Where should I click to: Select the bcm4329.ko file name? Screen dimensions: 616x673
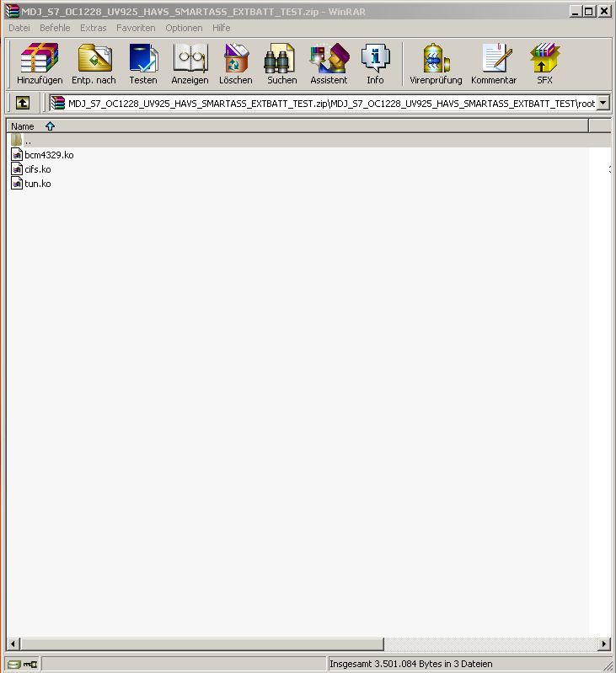(49, 155)
